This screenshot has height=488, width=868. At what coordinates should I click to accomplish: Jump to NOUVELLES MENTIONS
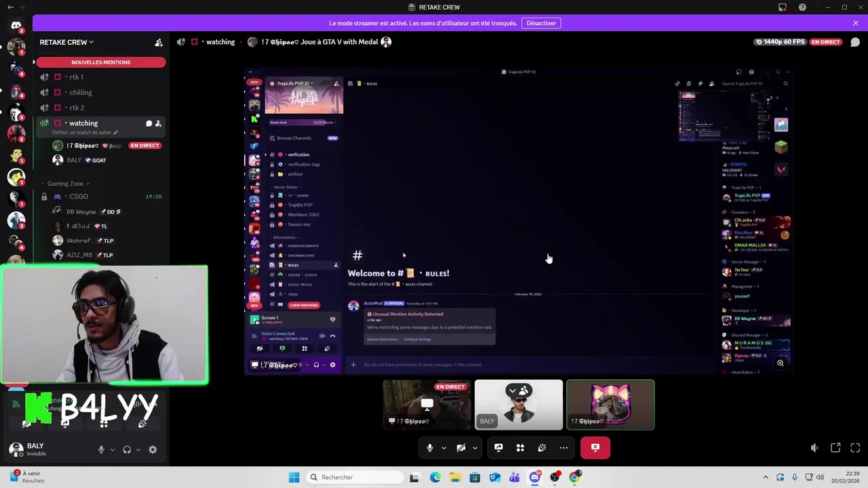tap(100, 62)
